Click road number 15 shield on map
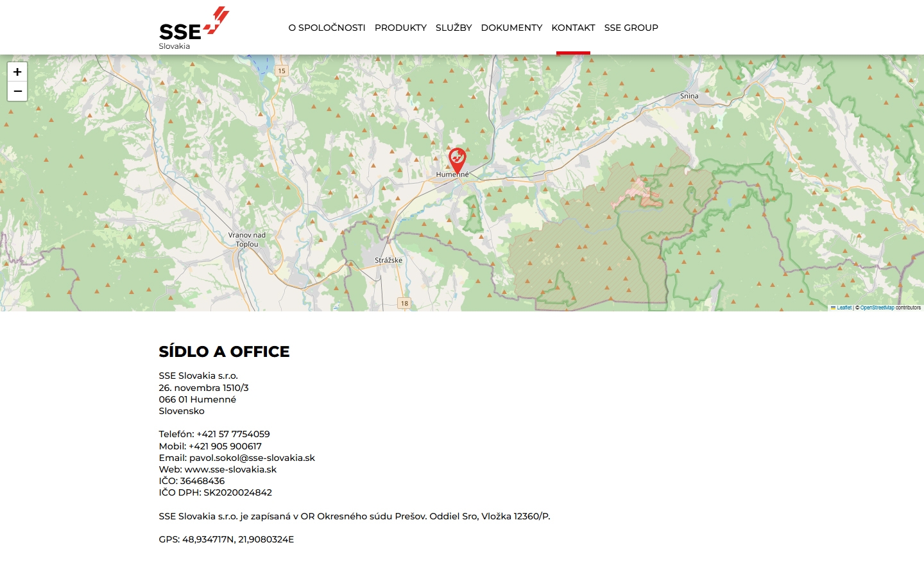924x572 pixels. click(282, 71)
